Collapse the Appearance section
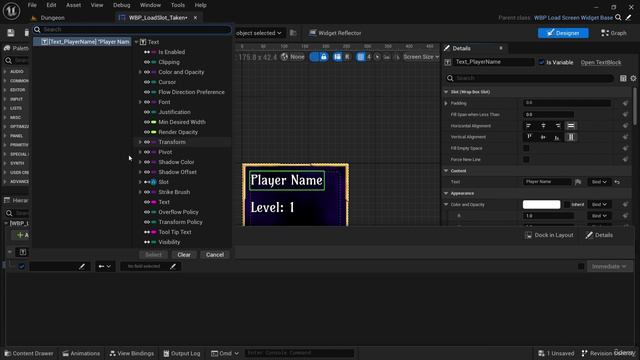Image resolution: width=640 pixels, height=360 pixels. pyautogui.click(x=446, y=193)
